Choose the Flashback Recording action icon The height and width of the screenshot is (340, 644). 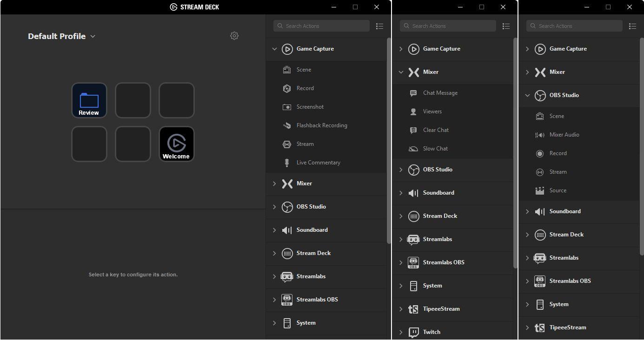point(287,125)
